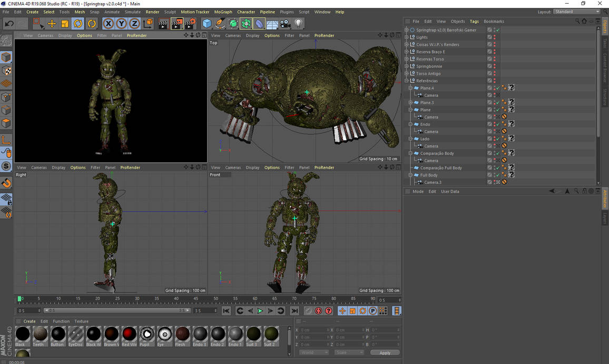The height and width of the screenshot is (364, 609).
Task: Expand the Lights layer group
Action: (407, 37)
